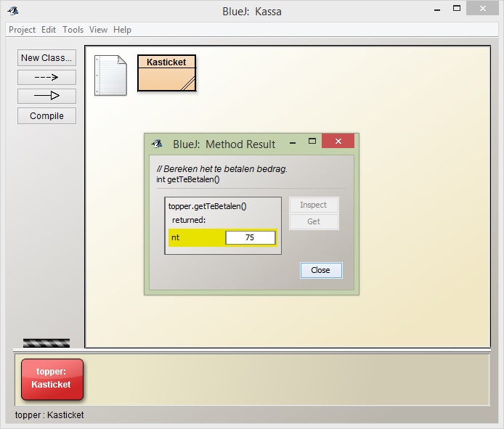Open the Tools menu
This screenshot has height=429, width=504.
tap(73, 30)
